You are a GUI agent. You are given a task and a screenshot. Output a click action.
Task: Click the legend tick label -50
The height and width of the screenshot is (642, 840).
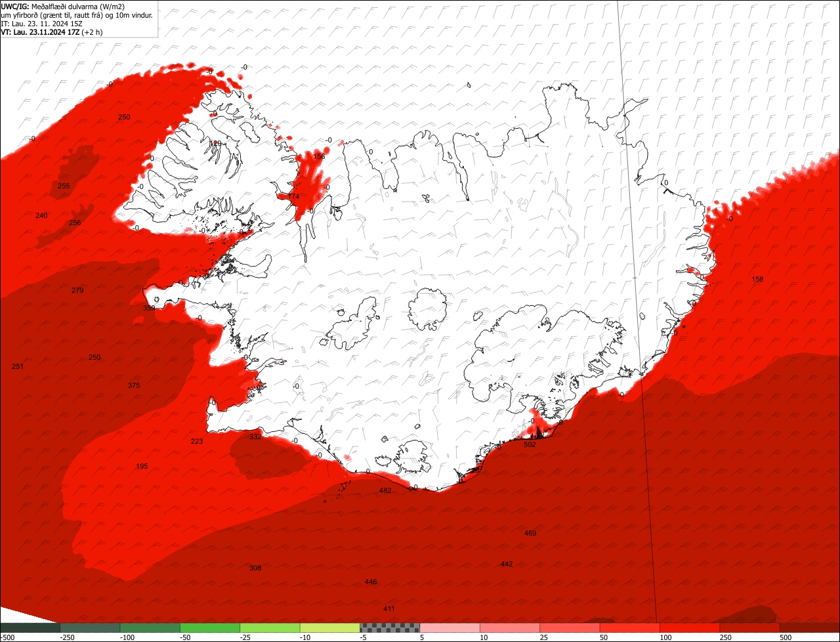(x=186, y=637)
